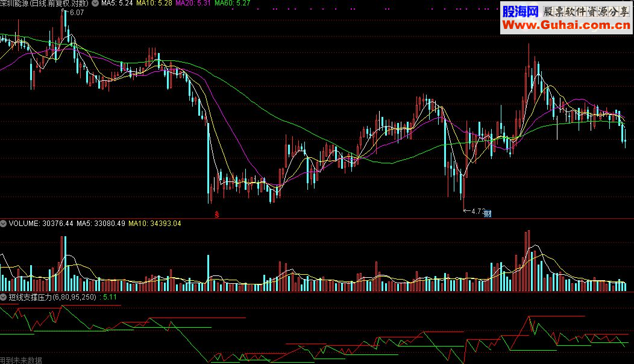The image size is (634, 364).
Task: Select the MA10: 5.28 label
Action: [154, 3]
